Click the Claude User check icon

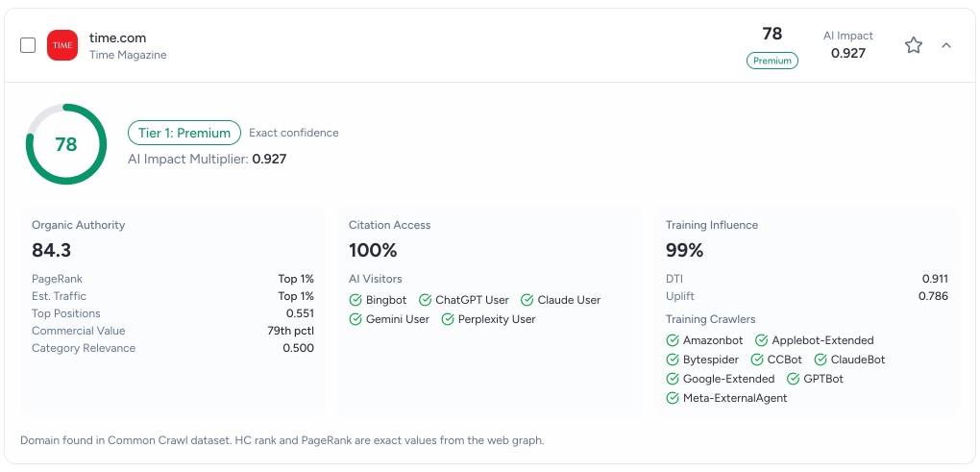[x=527, y=300]
